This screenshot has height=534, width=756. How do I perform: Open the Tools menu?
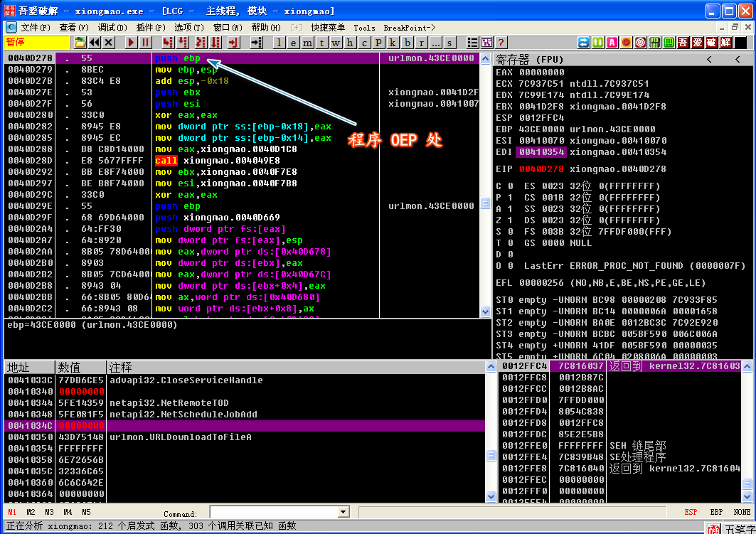tap(365, 28)
